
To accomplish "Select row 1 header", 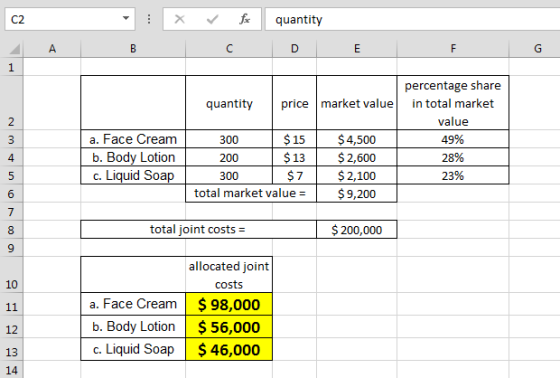I will (11, 67).
